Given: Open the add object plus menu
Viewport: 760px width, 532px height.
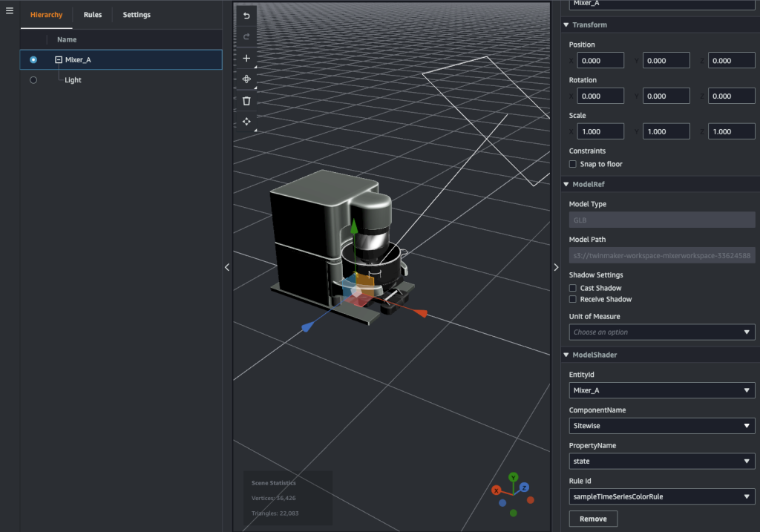Looking at the screenshot, I should click(246, 58).
